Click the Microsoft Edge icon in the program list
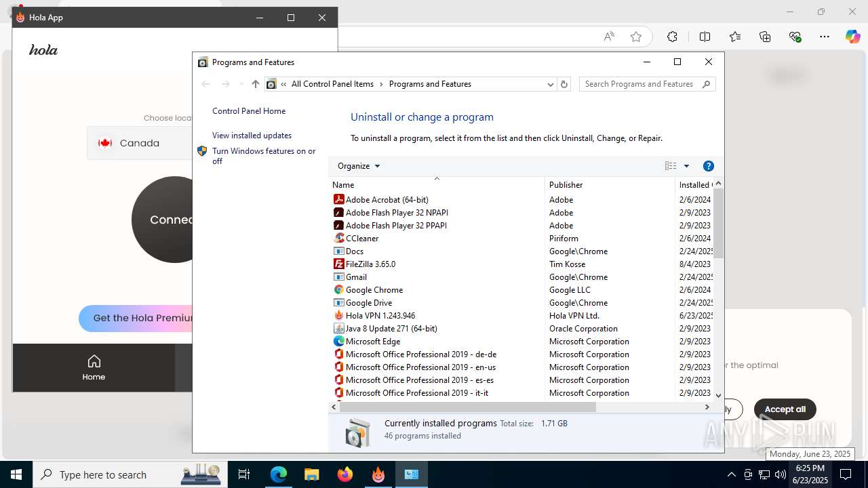The height and width of the screenshot is (488, 868). coord(339,341)
